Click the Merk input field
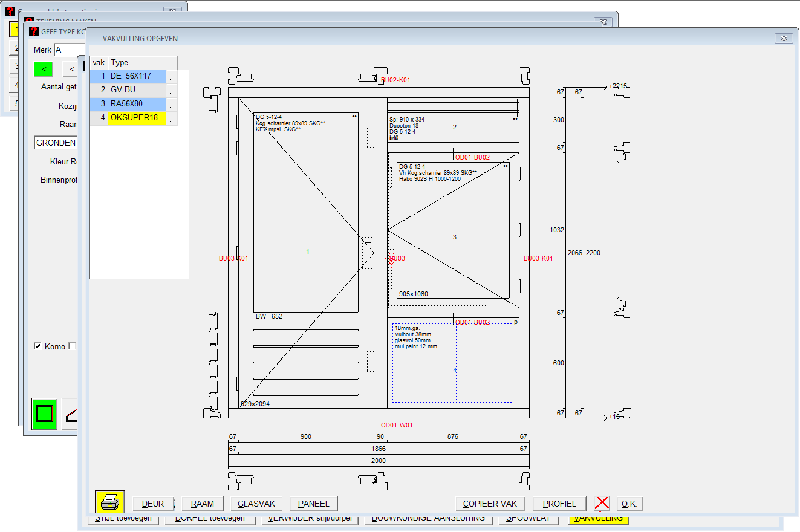 pos(67,50)
